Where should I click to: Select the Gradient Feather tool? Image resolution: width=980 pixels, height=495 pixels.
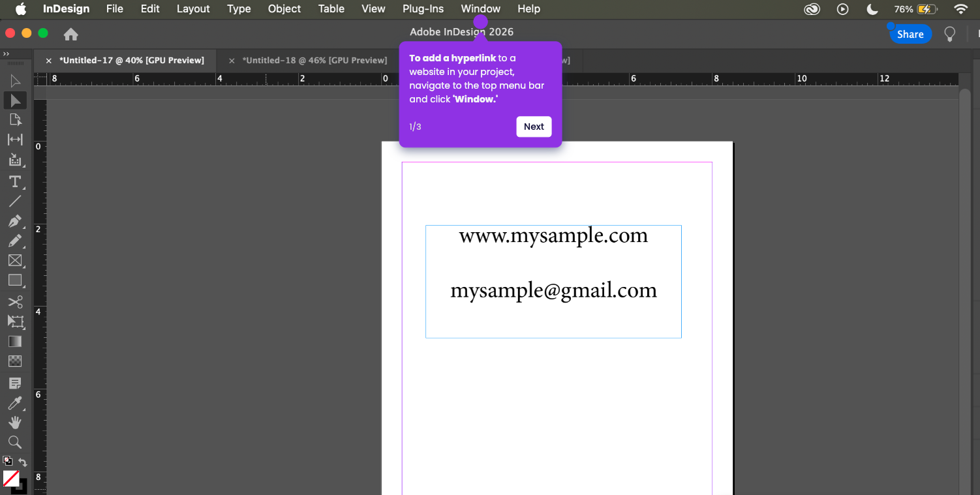click(15, 361)
